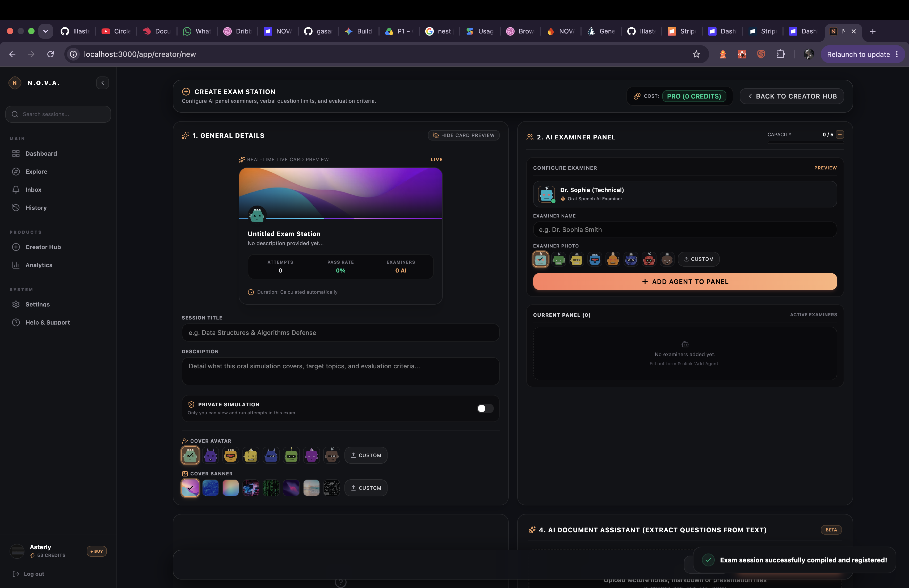The height and width of the screenshot is (588, 909).
Task: Open Help & Support
Action: (58, 322)
